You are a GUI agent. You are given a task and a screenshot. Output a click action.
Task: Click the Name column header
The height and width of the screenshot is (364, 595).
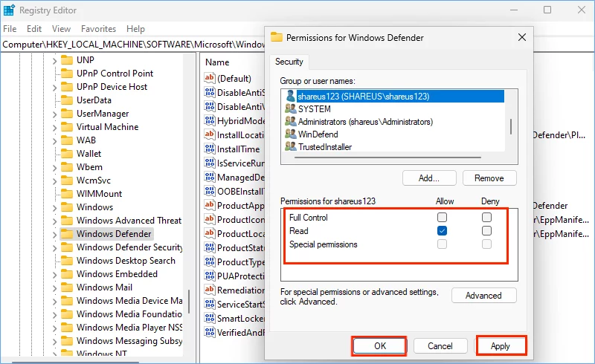pyautogui.click(x=217, y=62)
